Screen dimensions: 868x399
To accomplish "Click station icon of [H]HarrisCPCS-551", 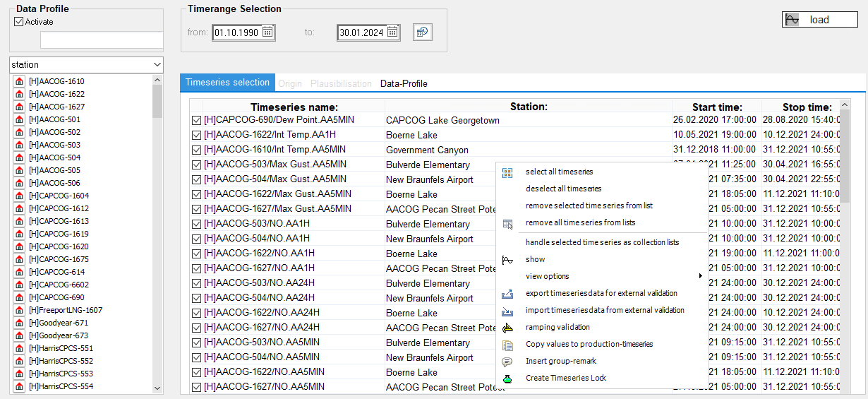I will click(20, 348).
